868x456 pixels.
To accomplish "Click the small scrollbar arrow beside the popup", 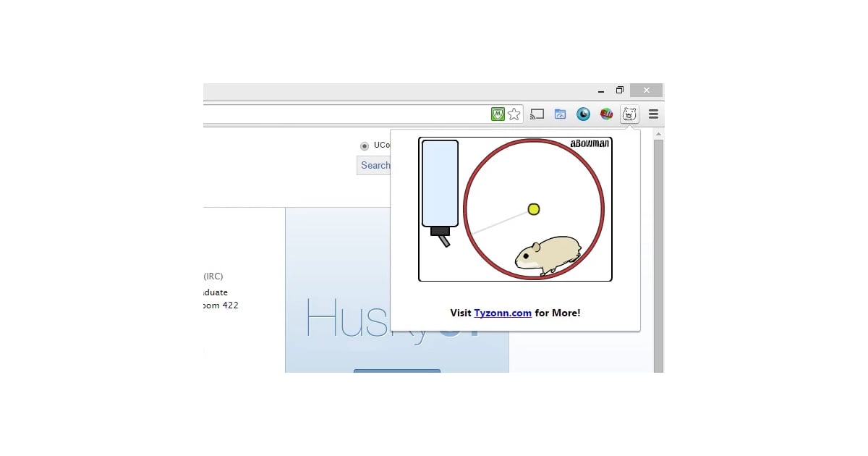I will point(658,134).
